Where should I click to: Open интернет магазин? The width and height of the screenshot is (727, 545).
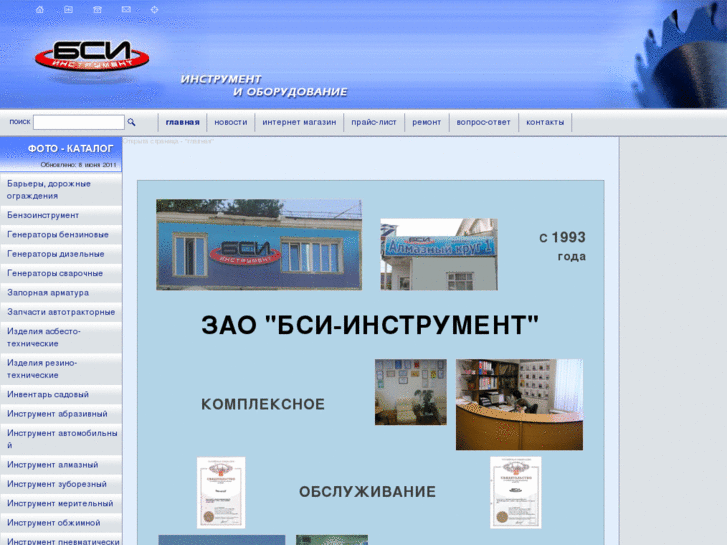(x=299, y=122)
